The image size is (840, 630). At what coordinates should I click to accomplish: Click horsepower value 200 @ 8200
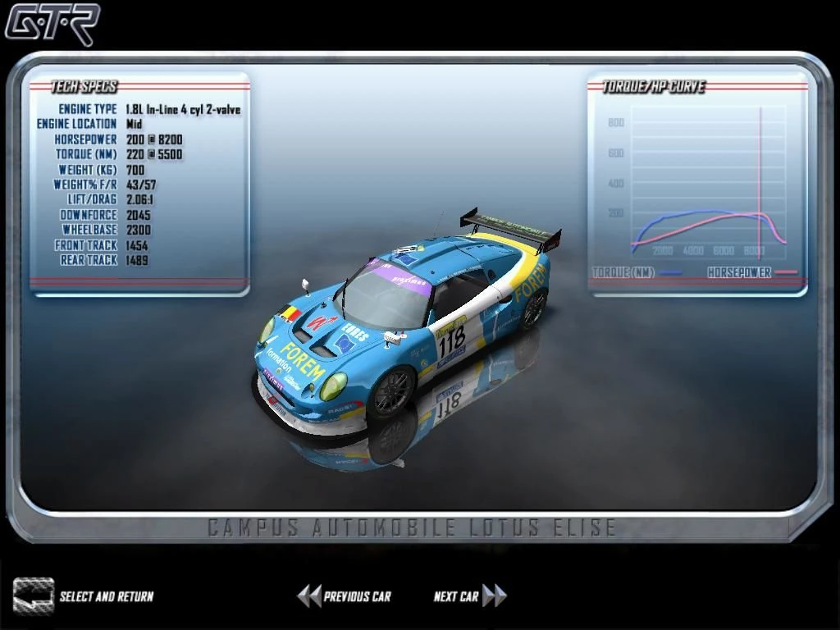(x=154, y=139)
